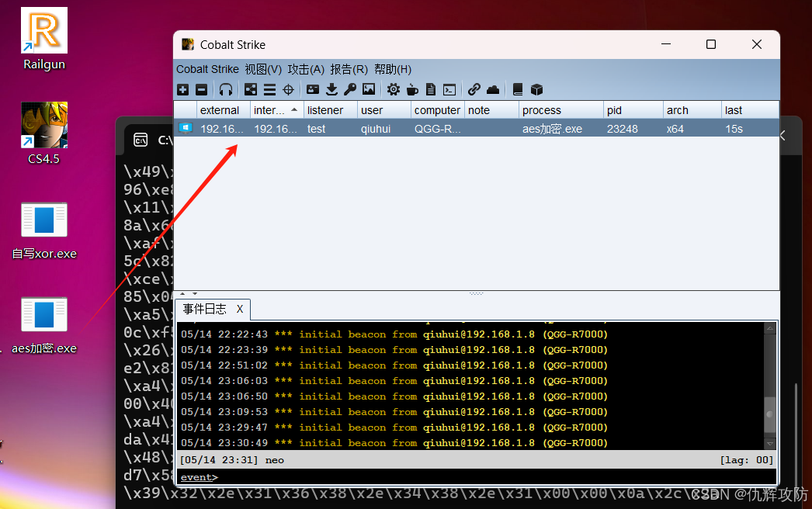Sort sessions by listener column header

(x=331, y=110)
